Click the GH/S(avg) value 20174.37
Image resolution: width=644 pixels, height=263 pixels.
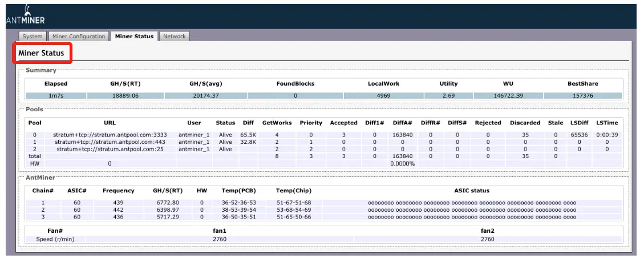point(204,96)
